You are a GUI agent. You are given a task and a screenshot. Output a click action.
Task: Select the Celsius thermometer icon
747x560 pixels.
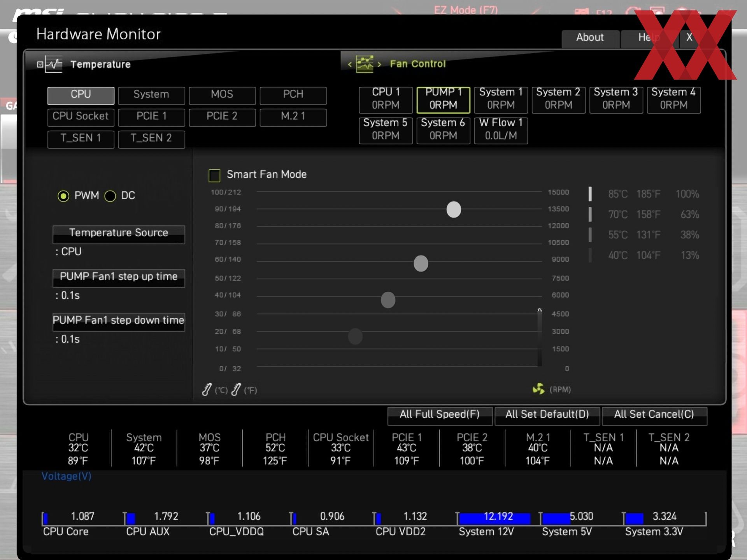click(207, 389)
